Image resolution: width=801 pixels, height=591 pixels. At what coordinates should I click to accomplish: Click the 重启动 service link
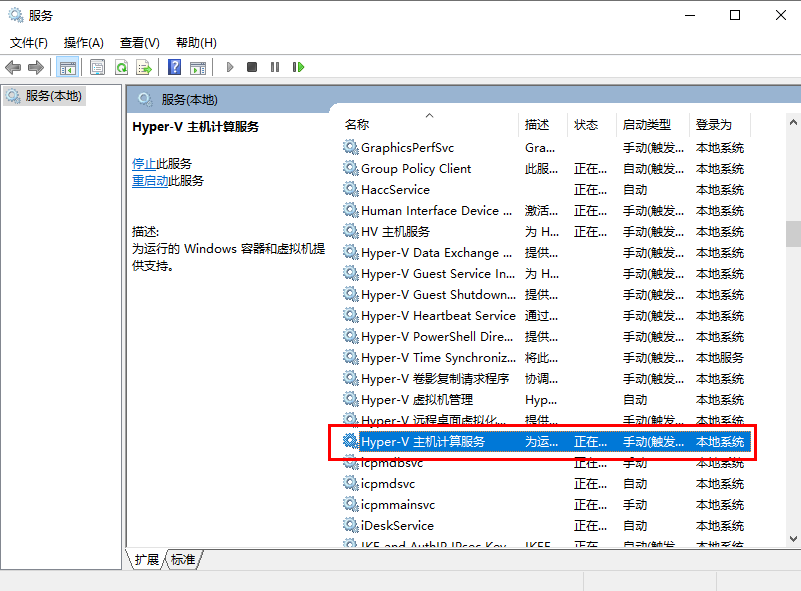click(x=150, y=181)
